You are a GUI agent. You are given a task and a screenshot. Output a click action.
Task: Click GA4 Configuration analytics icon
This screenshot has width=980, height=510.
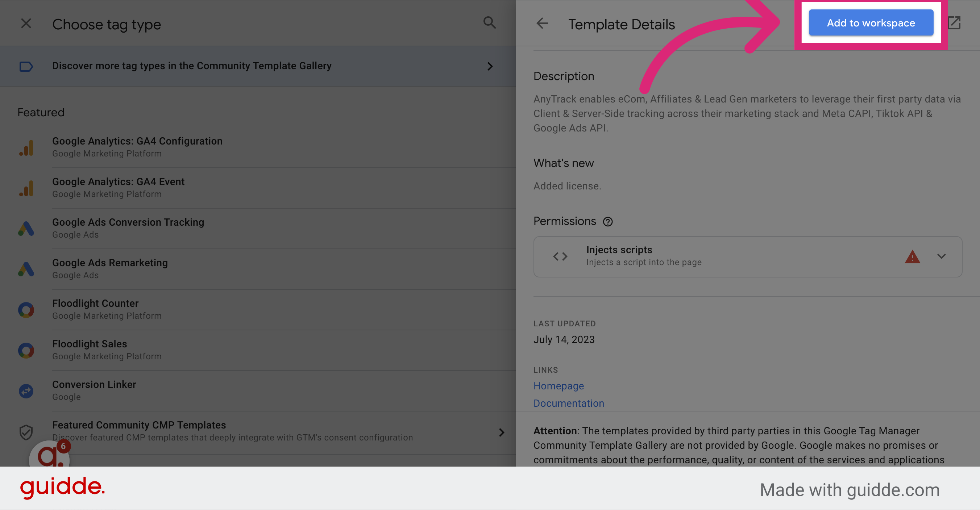point(26,147)
